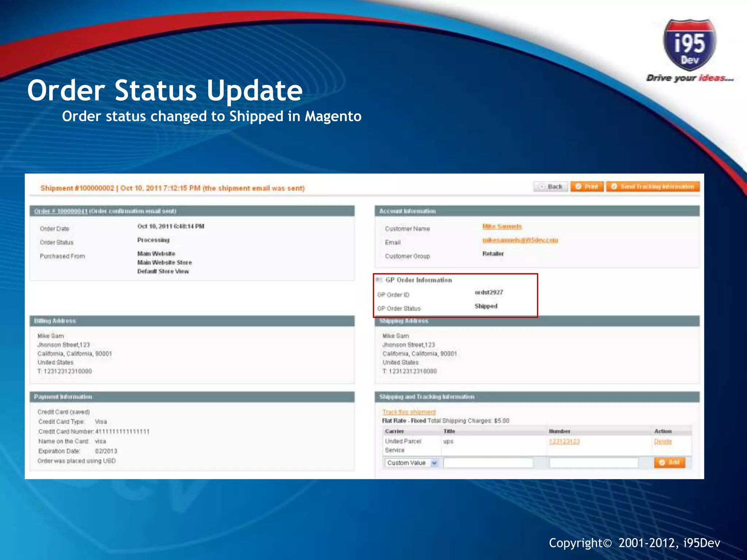747x560 pixels.
Task: Click the Account Information section header
Action: pyautogui.click(x=537, y=211)
